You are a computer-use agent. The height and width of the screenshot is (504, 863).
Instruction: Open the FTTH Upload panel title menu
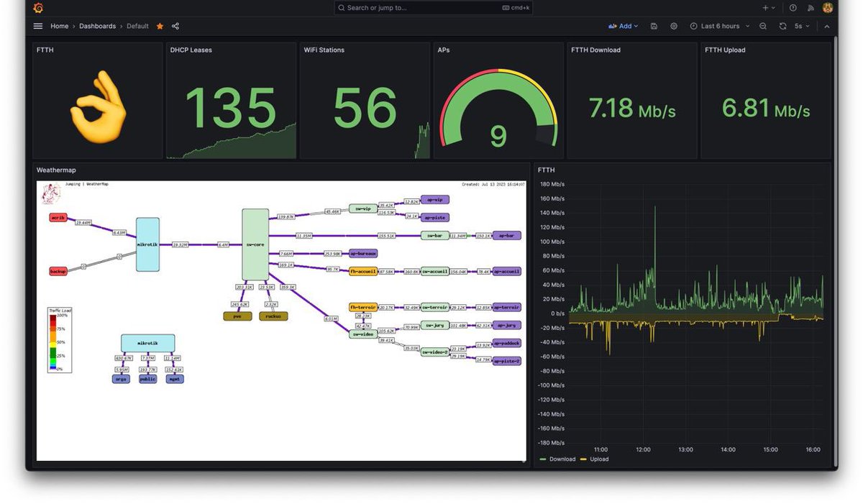[725, 50]
